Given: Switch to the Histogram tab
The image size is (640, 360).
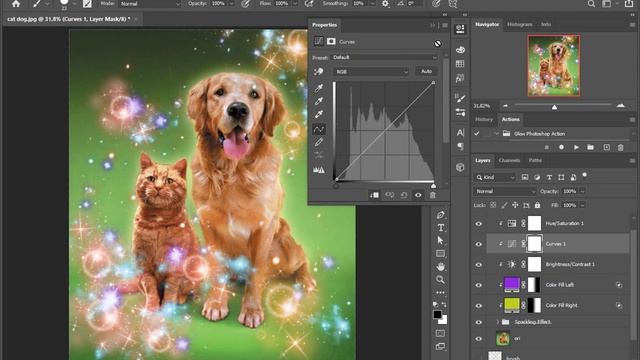Looking at the screenshot, I should click(520, 24).
